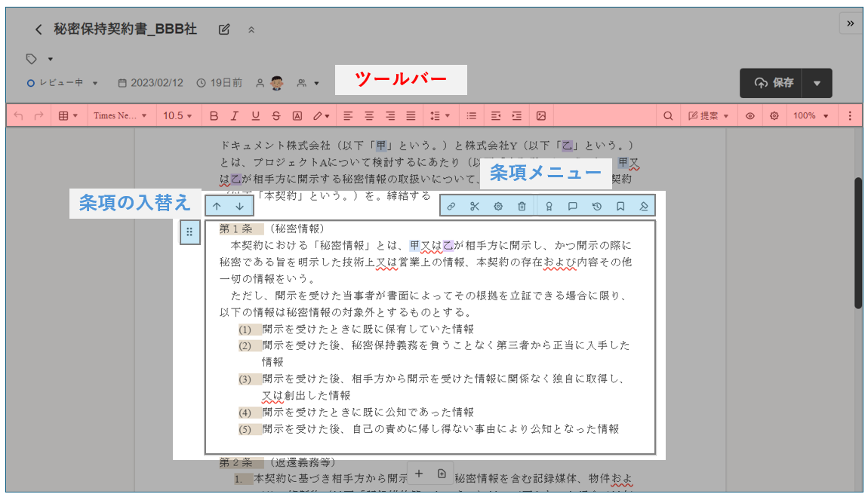Screen dimensions: 868x497
Task: Bookmark the clause using bookmark icon
Action: pos(620,206)
